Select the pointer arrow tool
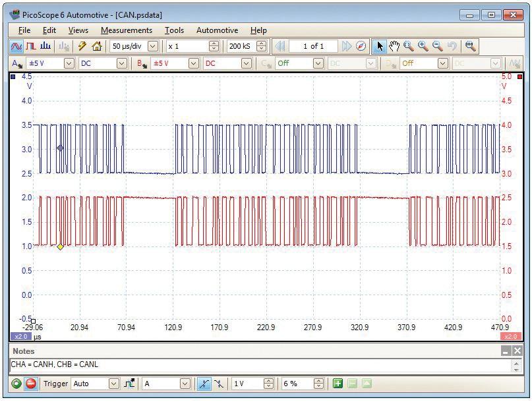This screenshot has height=402, width=532. pyautogui.click(x=380, y=46)
